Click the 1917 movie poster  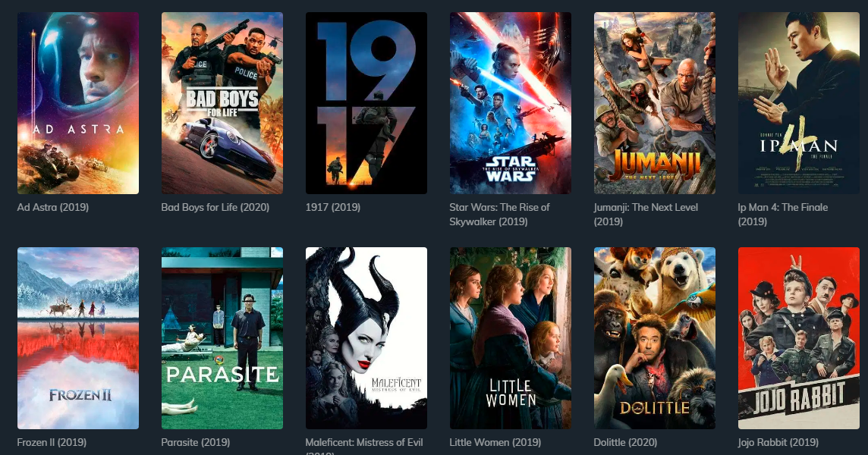point(366,103)
